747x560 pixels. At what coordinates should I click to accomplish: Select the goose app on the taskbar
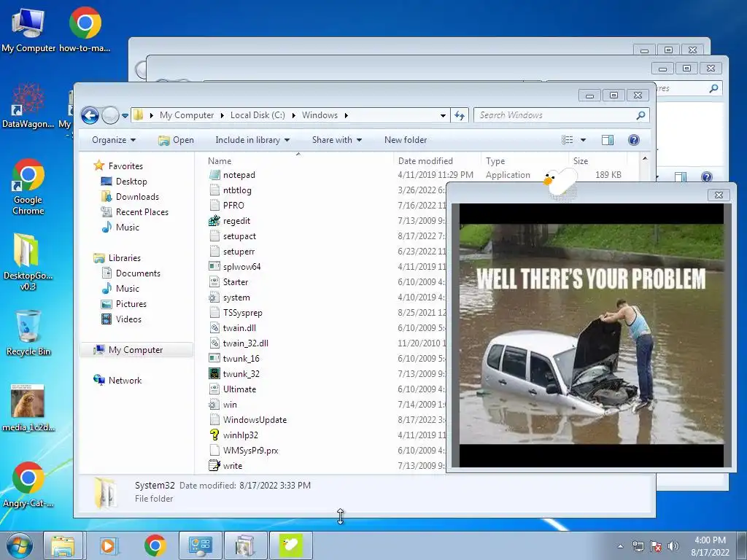point(291,545)
